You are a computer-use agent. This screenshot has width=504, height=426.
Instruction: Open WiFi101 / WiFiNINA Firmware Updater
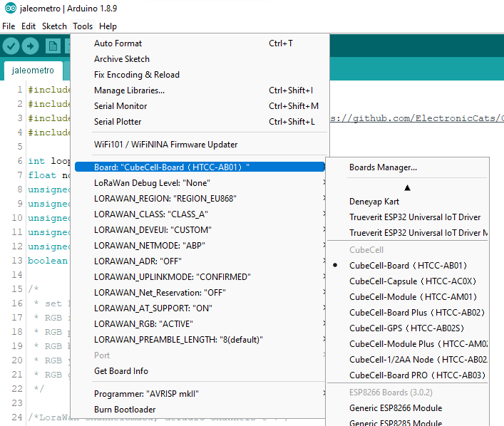[x=200, y=145]
